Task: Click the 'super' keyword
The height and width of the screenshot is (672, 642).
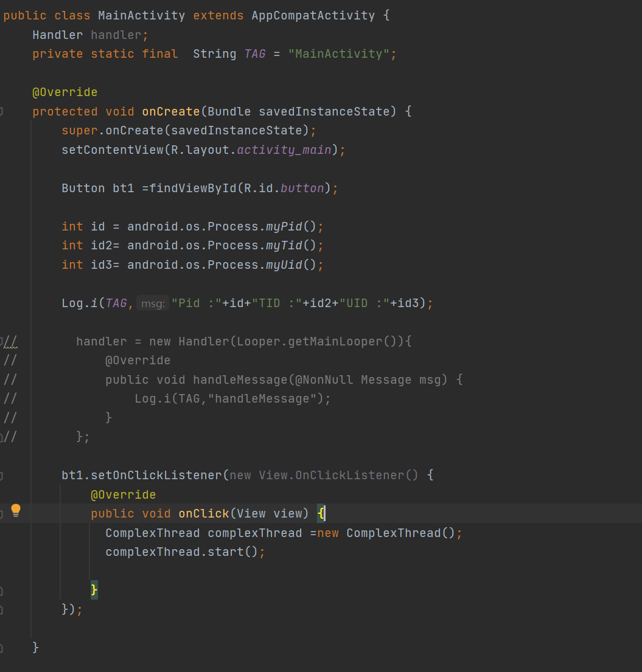Action: click(80, 130)
